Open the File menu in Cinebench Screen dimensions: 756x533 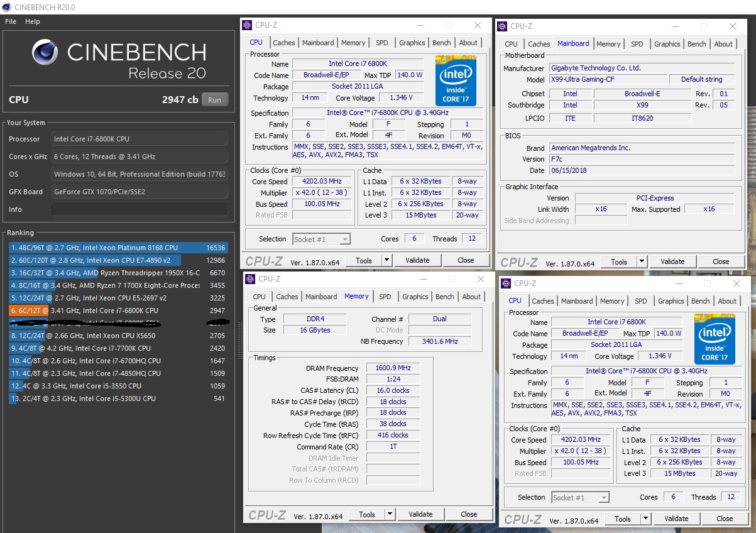(11, 21)
